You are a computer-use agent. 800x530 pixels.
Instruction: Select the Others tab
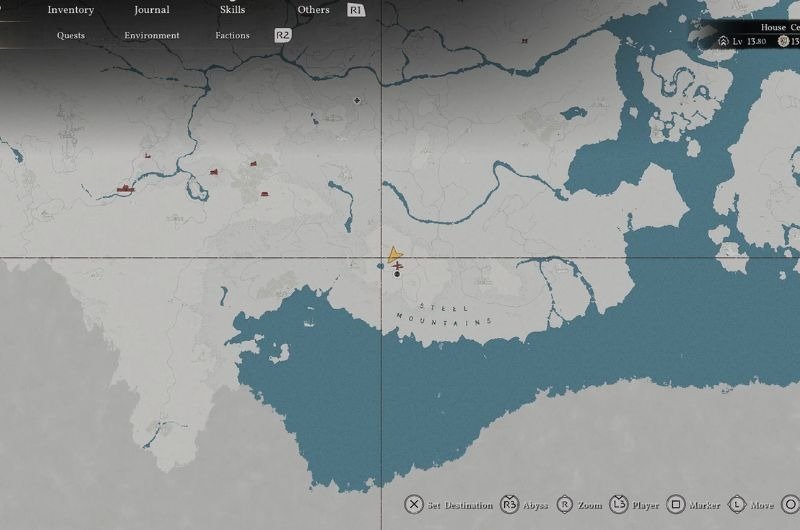313,10
